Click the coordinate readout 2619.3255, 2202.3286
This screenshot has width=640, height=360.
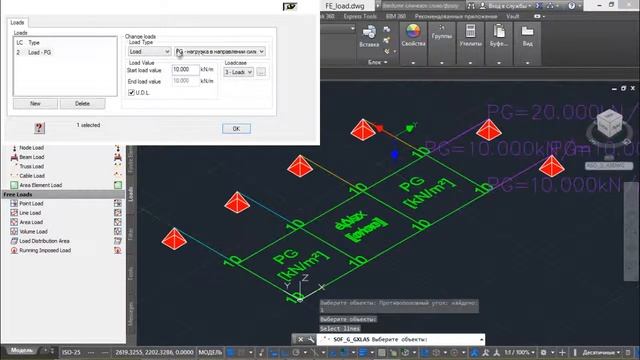point(154,352)
